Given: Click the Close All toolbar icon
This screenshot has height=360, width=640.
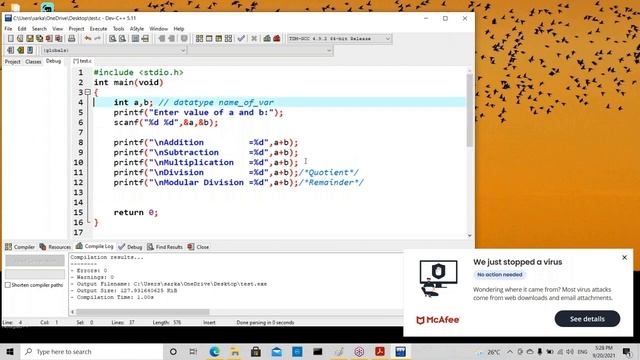Looking at the screenshot, I should click(x=59, y=38).
